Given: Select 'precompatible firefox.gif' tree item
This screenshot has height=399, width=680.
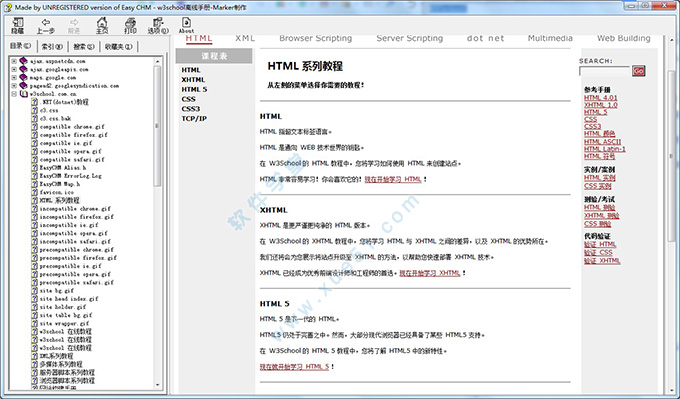Looking at the screenshot, I should (x=78, y=258).
